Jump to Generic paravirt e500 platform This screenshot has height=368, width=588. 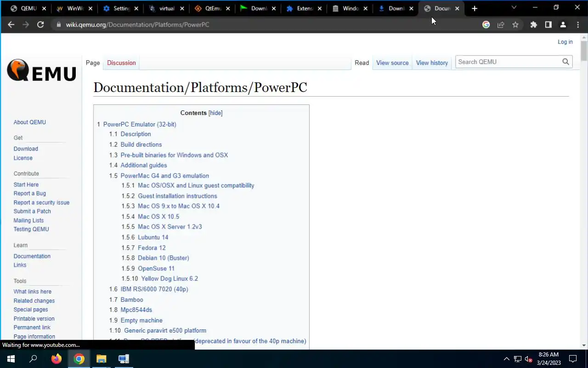coord(165,330)
